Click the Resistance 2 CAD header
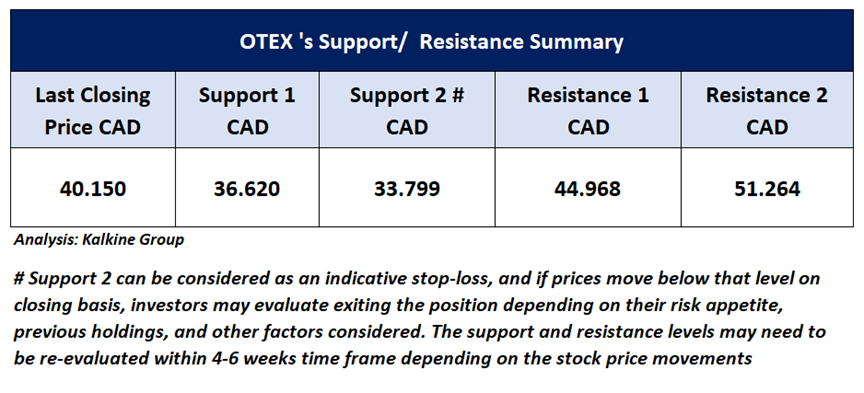 pyautogui.click(x=767, y=111)
